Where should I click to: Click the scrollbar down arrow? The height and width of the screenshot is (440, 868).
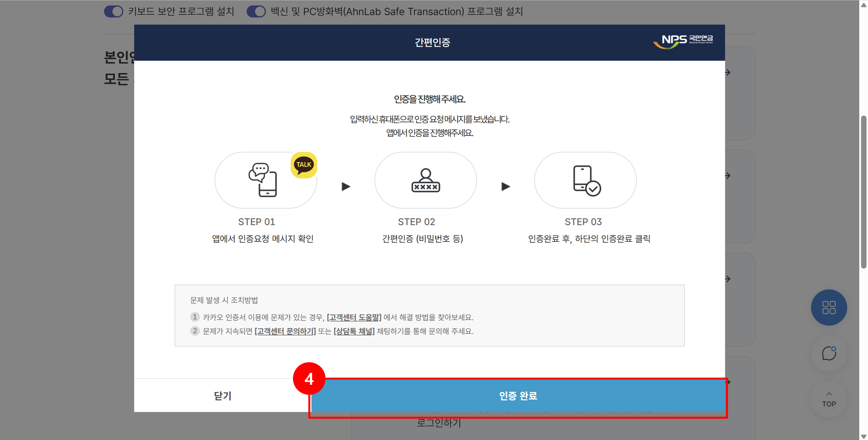tap(863, 436)
